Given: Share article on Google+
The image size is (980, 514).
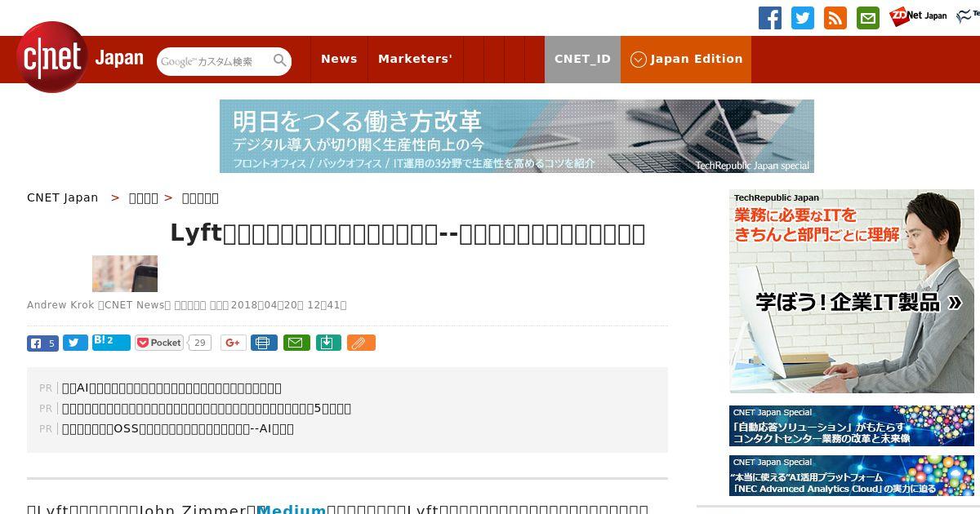Looking at the screenshot, I should [x=234, y=343].
